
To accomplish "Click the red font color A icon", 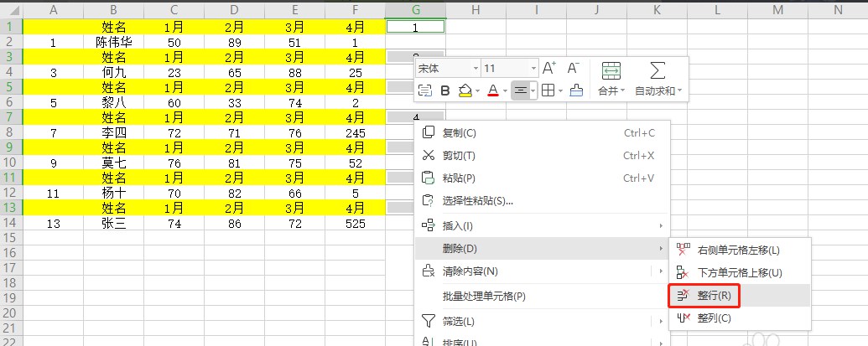I will click(493, 91).
